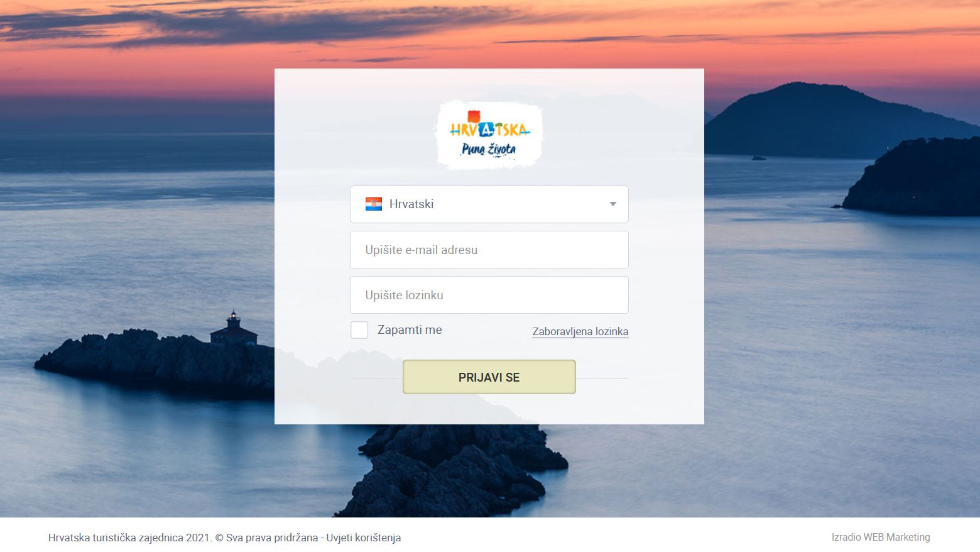Click the Croatian flag icon in language selector
The width and height of the screenshot is (980, 552).
[374, 204]
